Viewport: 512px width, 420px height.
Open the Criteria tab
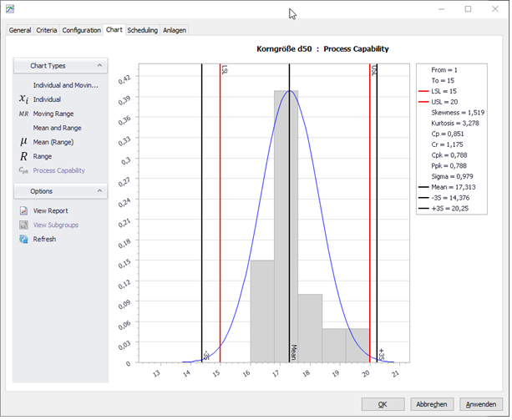[47, 30]
